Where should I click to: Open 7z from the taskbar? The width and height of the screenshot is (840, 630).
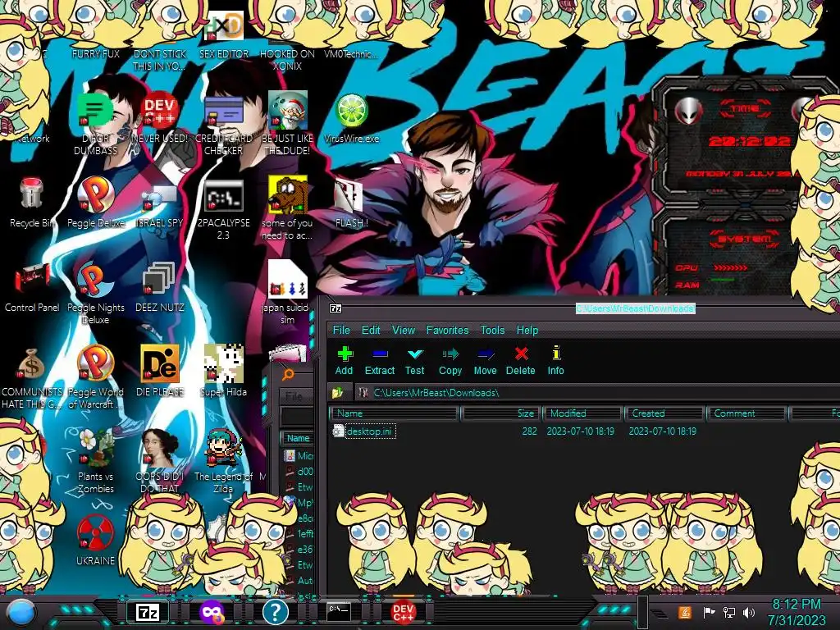(x=148, y=612)
